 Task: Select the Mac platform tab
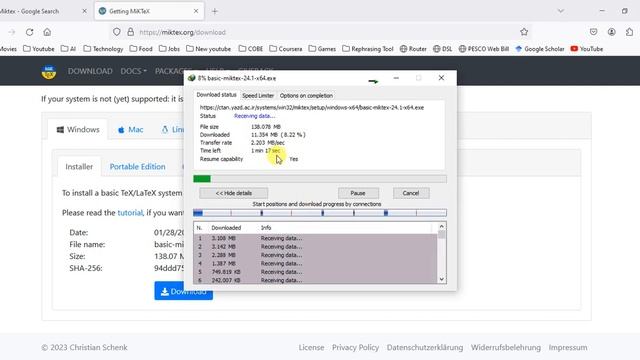(x=131, y=129)
